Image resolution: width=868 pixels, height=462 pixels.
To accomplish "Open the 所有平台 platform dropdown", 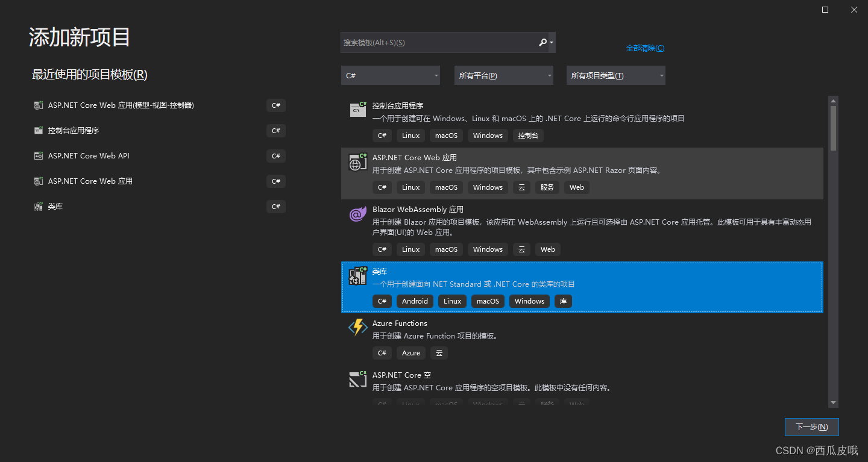I will pyautogui.click(x=503, y=75).
